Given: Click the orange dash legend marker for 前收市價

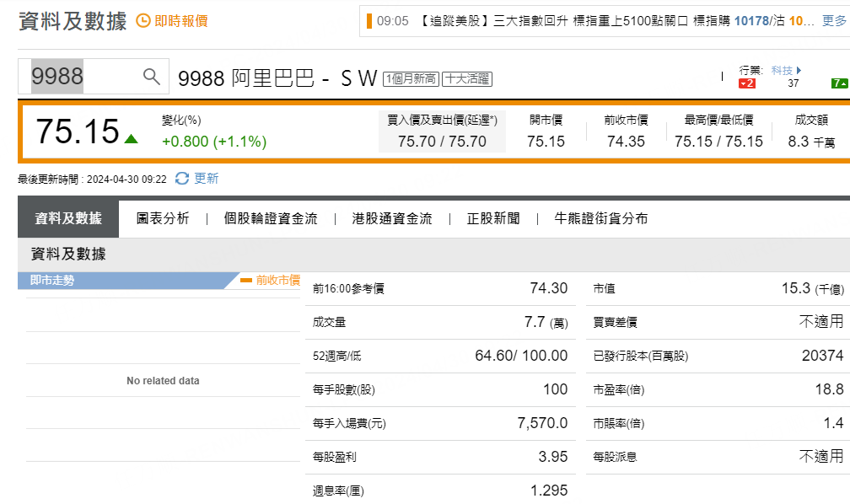Looking at the screenshot, I should 246,280.
